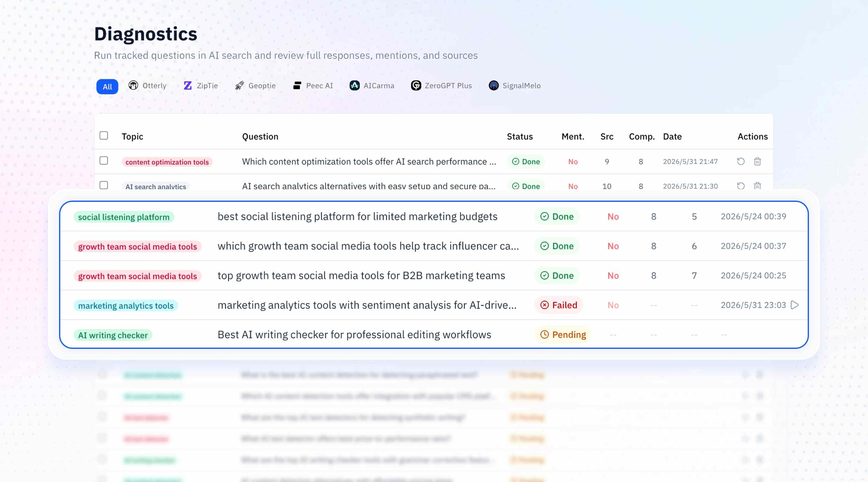Screen dimensions: 868x482
Task: Click the Failed status badge
Action: (x=559, y=305)
